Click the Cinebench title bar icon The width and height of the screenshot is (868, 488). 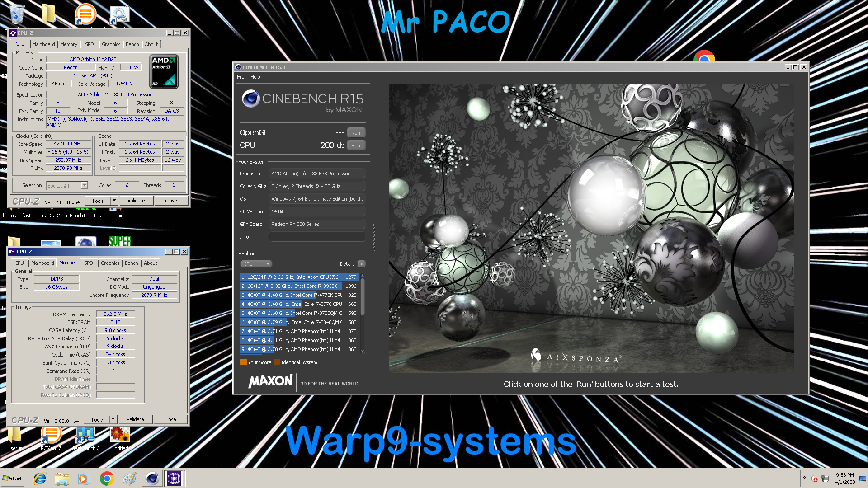238,67
